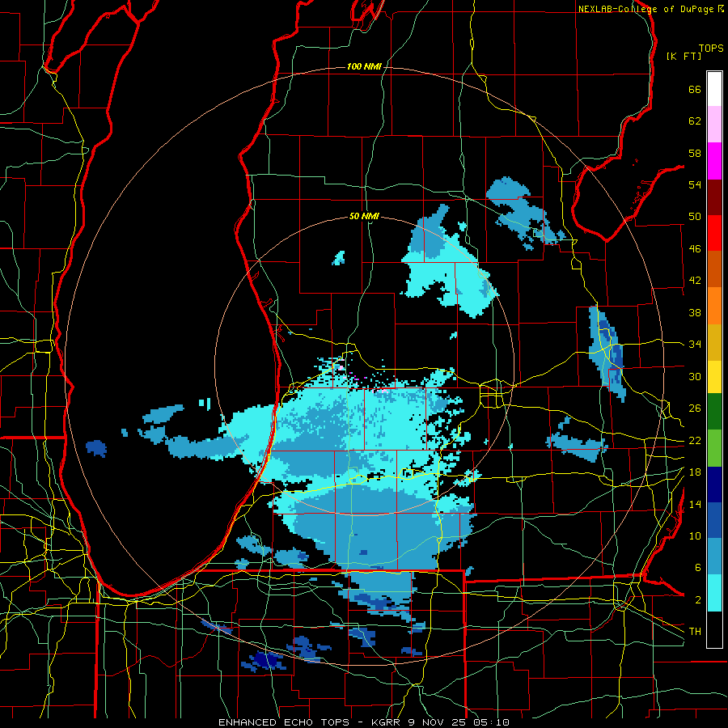The image size is (728, 728).
Task: Click the '9 NOV 25' date text
Action: pos(438,722)
